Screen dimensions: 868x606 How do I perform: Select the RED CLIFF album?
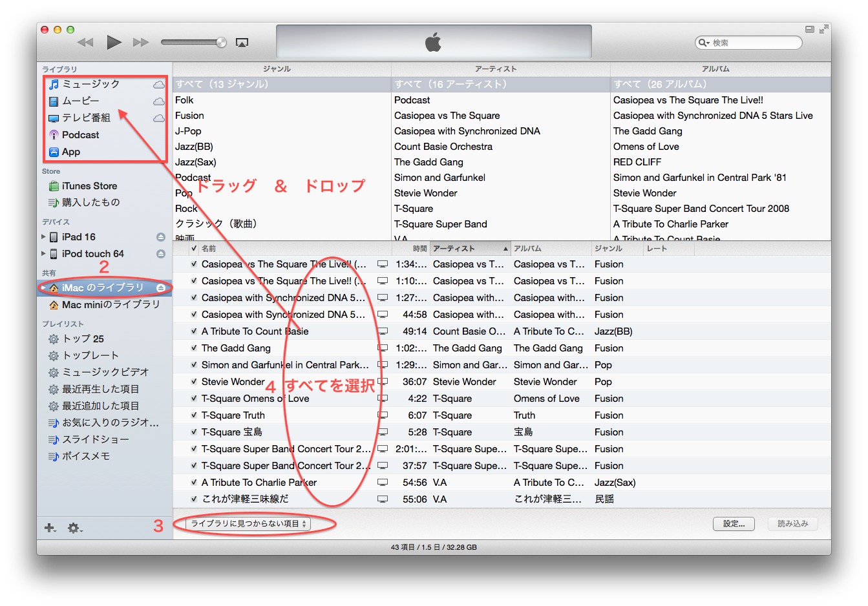[721, 162]
